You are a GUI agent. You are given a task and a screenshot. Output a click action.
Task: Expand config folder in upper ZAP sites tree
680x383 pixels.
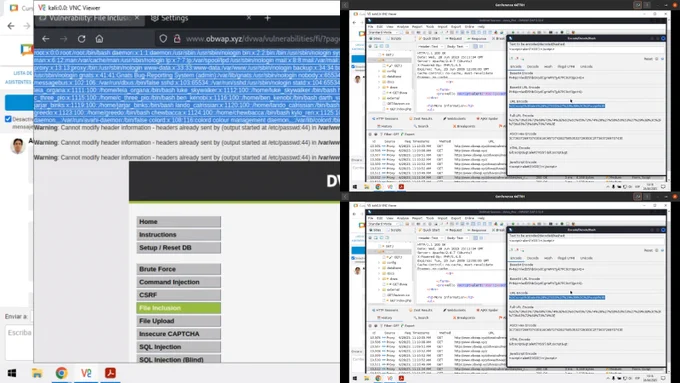379,71
